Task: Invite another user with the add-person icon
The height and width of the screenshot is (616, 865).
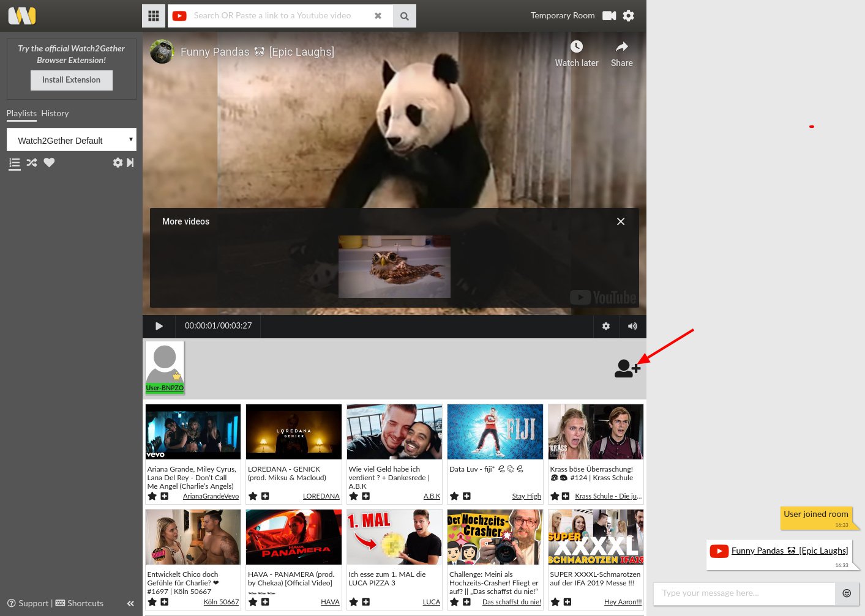Action: [627, 368]
